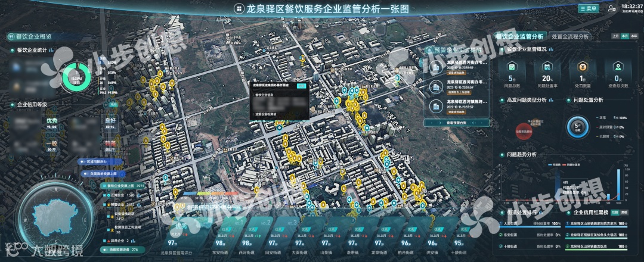Switch to the 黑榜 list
The height and width of the screenshot is (262, 644).
[x=624, y=213]
